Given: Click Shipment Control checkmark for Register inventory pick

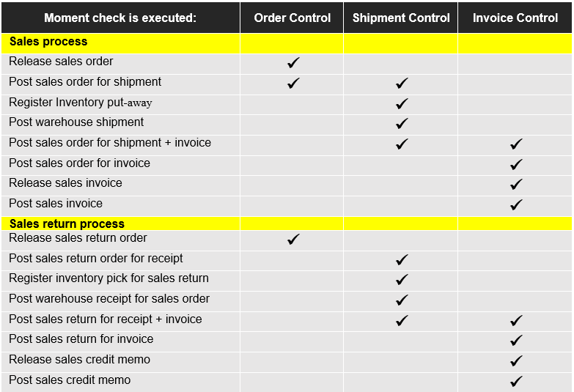Looking at the screenshot, I should tap(402, 279).
